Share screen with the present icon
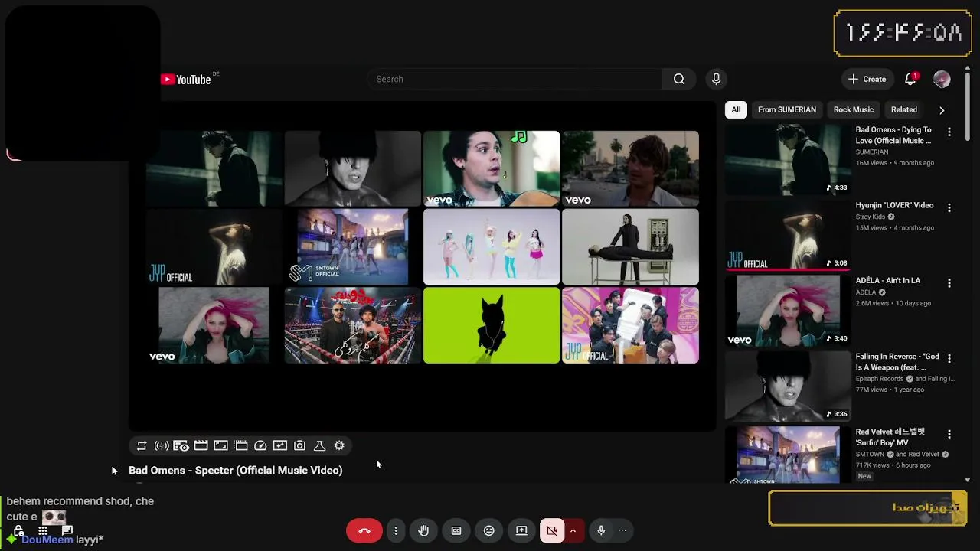The height and width of the screenshot is (551, 980). coord(521,530)
